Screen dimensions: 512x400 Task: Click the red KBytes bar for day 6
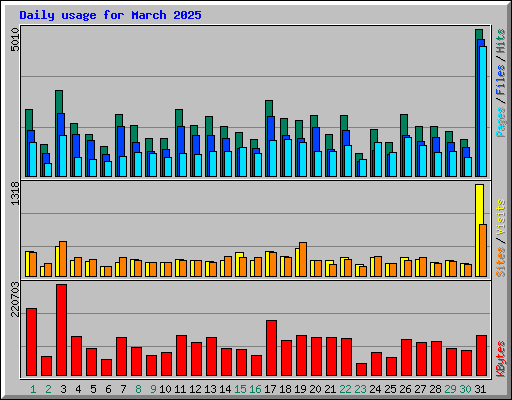point(107,367)
